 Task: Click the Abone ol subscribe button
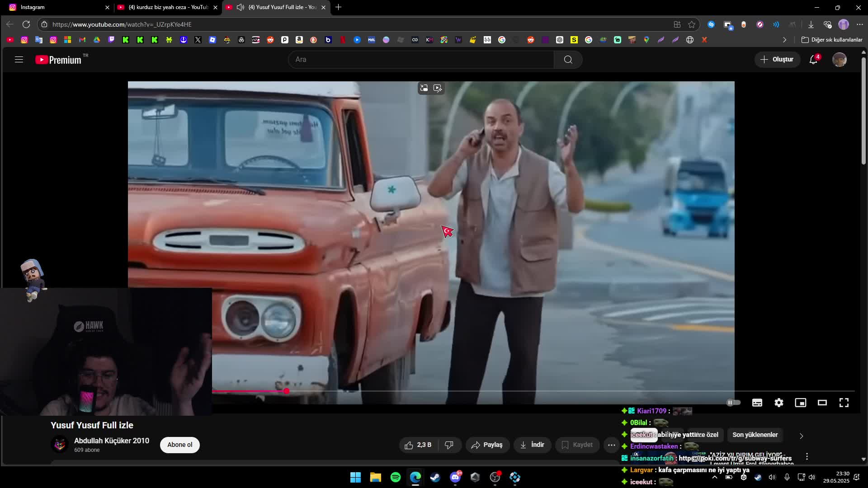[x=180, y=445]
